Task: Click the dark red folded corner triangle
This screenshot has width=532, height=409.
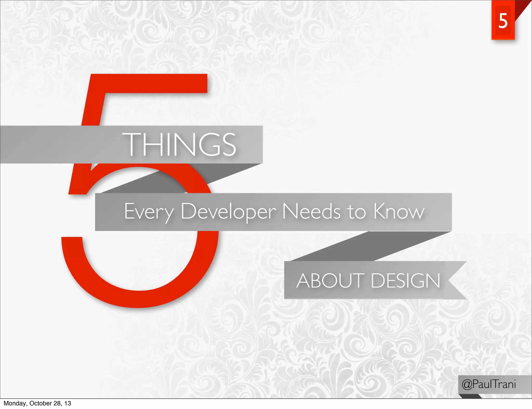Action: [x=521, y=8]
